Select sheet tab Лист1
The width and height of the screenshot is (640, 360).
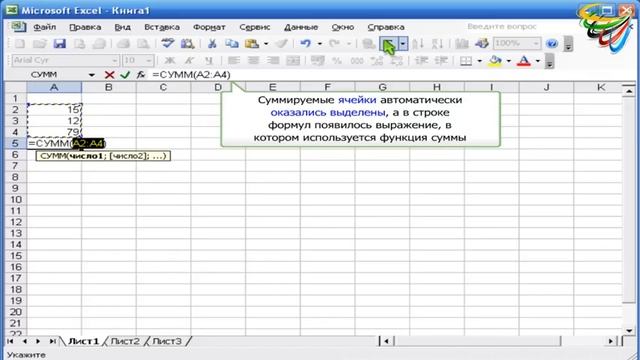coord(83,341)
